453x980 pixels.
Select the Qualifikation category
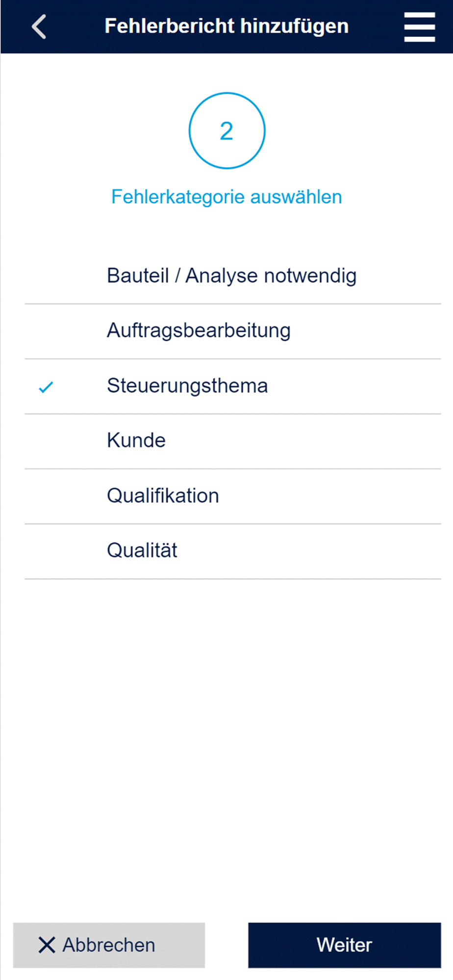(x=233, y=496)
